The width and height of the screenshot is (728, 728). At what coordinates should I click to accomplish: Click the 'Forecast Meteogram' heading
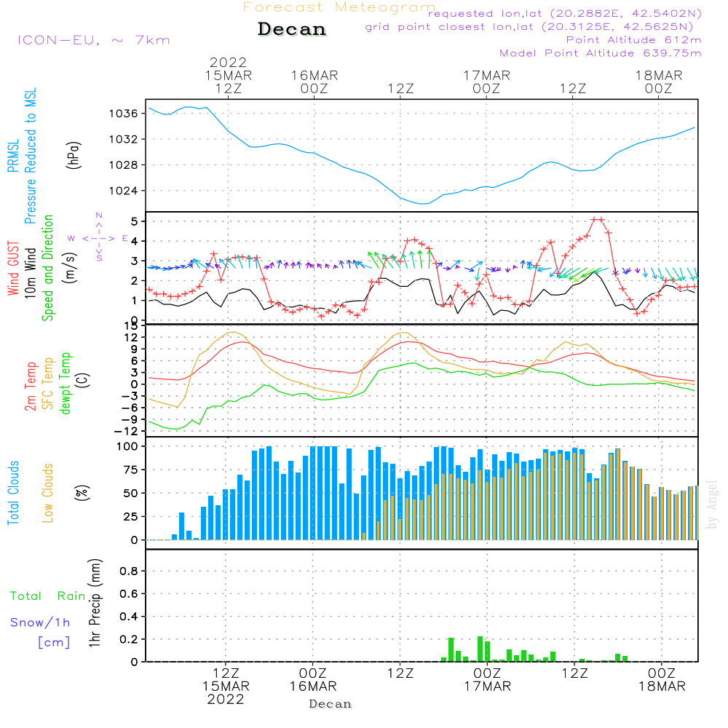339,7
